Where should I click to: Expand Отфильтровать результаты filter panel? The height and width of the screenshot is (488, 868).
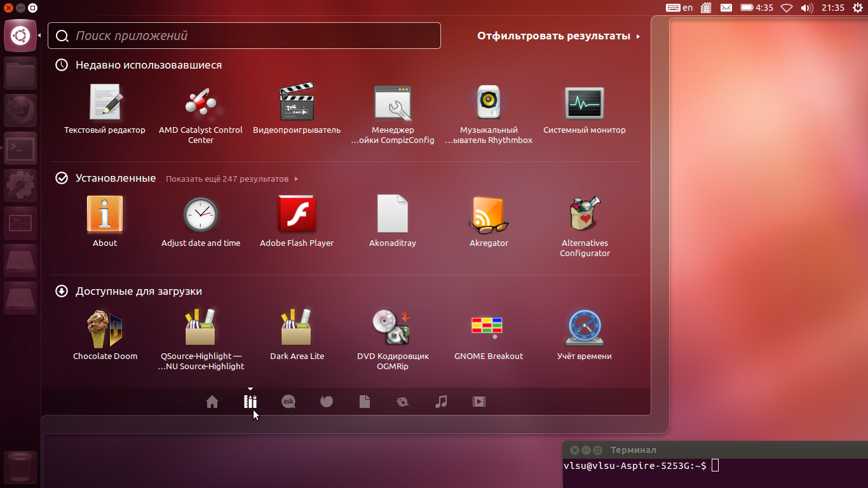coord(559,36)
